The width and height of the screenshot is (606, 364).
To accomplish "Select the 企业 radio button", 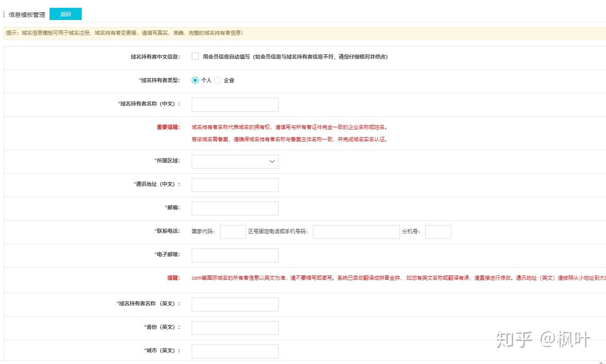I will pyautogui.click(x=218, y=80).
